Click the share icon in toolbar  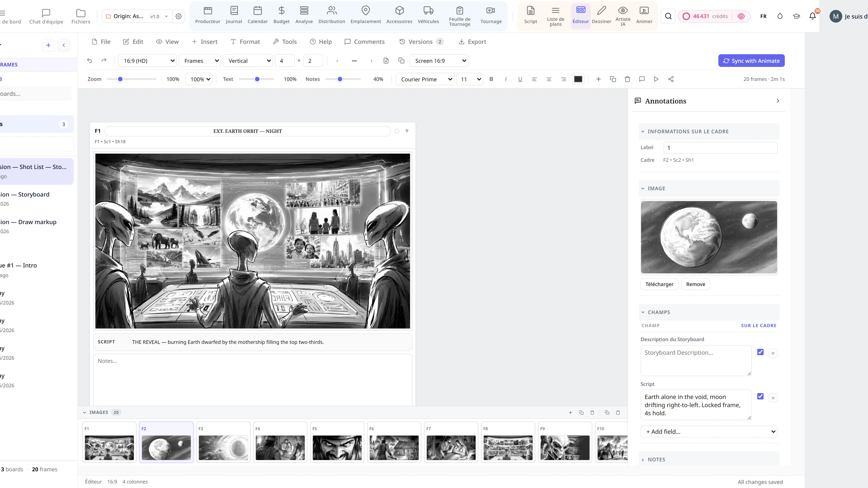point(671,79)
